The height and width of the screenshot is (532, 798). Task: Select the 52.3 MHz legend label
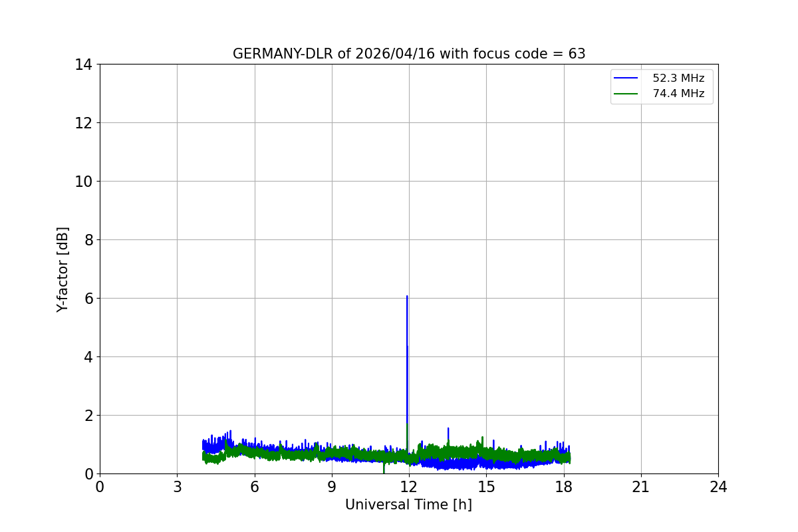pyautogui.click(x=678, y=78)
